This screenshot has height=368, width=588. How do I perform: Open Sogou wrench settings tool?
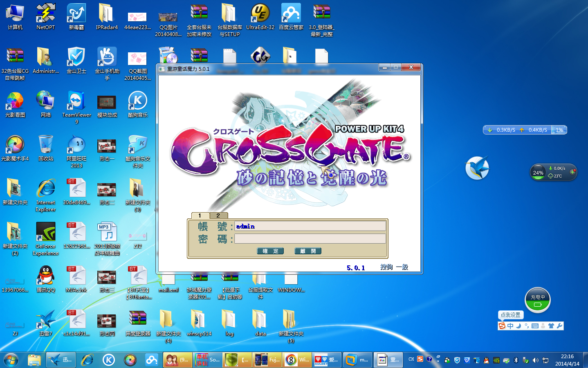tap(559, 326)
